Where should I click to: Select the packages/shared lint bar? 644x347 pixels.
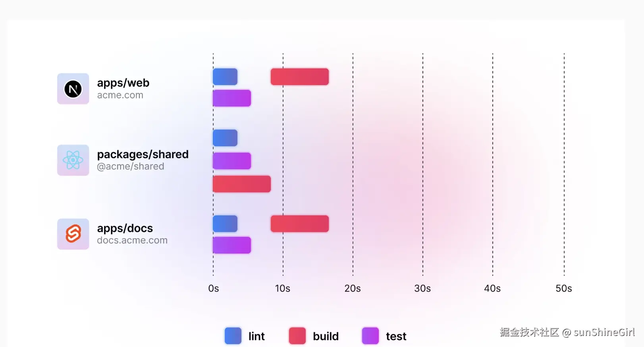225,138
